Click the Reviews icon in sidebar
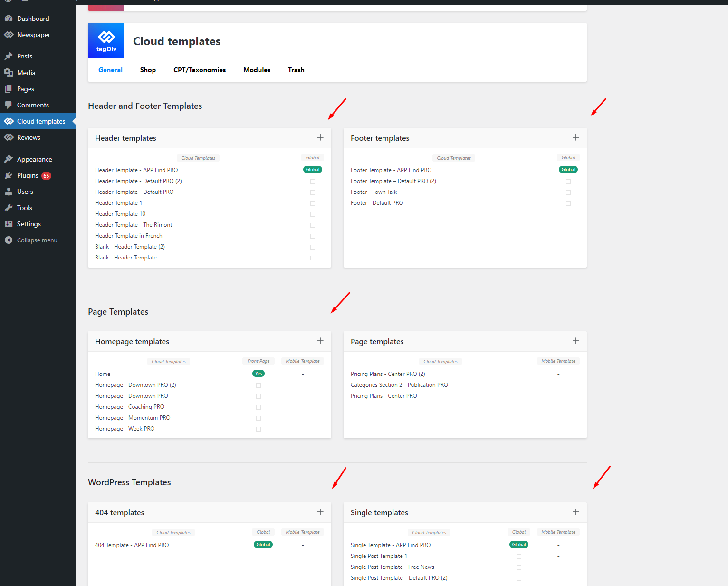The image size is (728, 586). [x=9, y=137]
